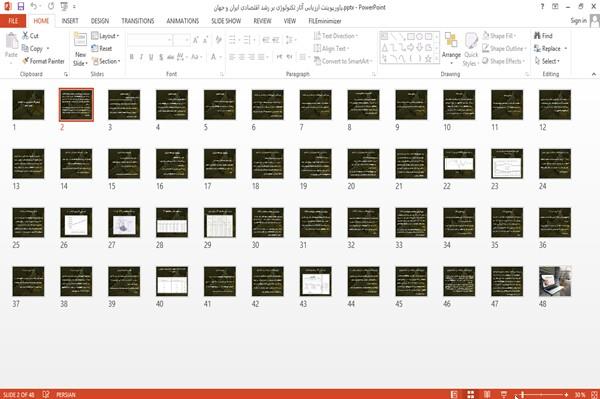The image size is (600, 399).
Task: Justify the paragraph text
Action: coord(261,57)
